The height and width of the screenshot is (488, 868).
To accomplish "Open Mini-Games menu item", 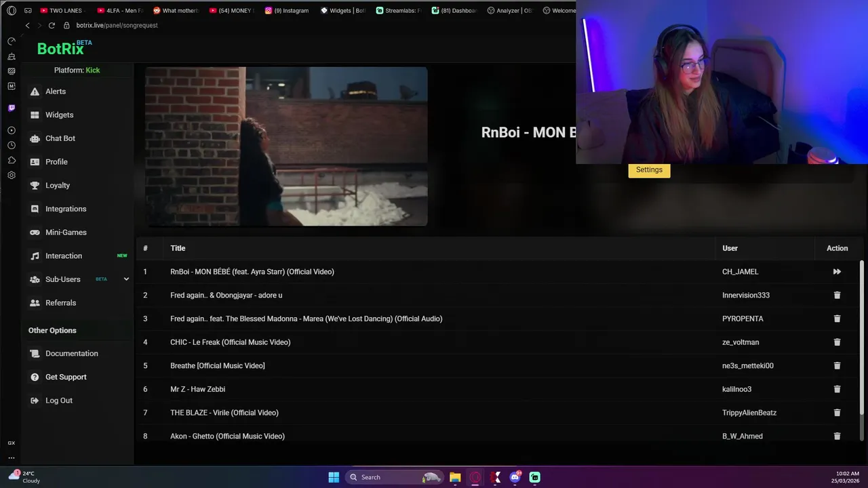I will 66,232.
